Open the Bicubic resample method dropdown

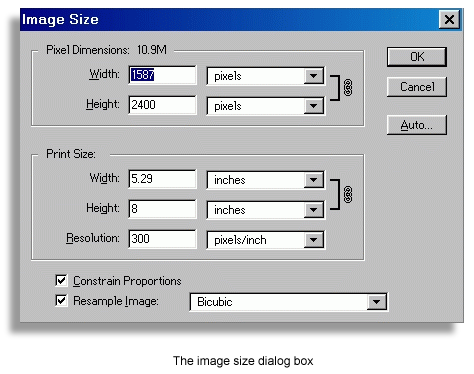[289, 302]
